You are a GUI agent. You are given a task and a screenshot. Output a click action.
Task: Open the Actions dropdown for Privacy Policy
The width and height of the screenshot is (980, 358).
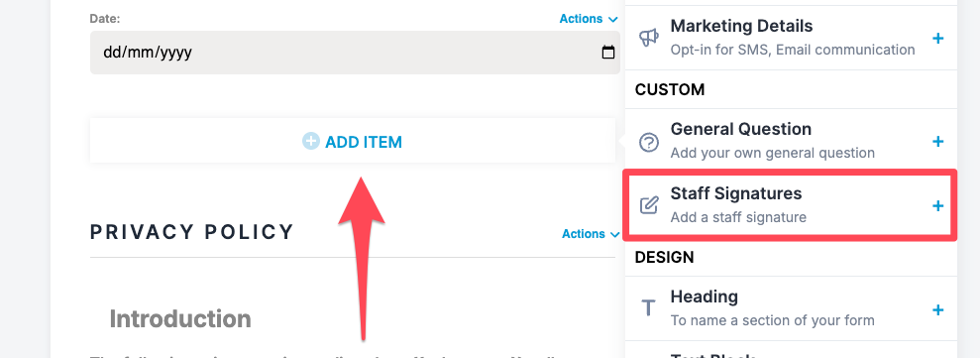click(591, 234)
